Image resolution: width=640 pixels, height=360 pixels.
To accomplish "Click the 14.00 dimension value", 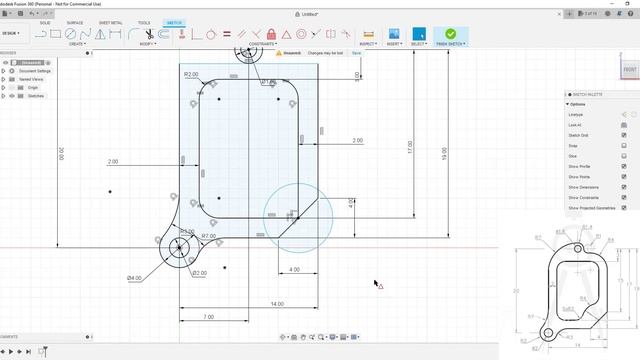I will click(x=277, y=304).
